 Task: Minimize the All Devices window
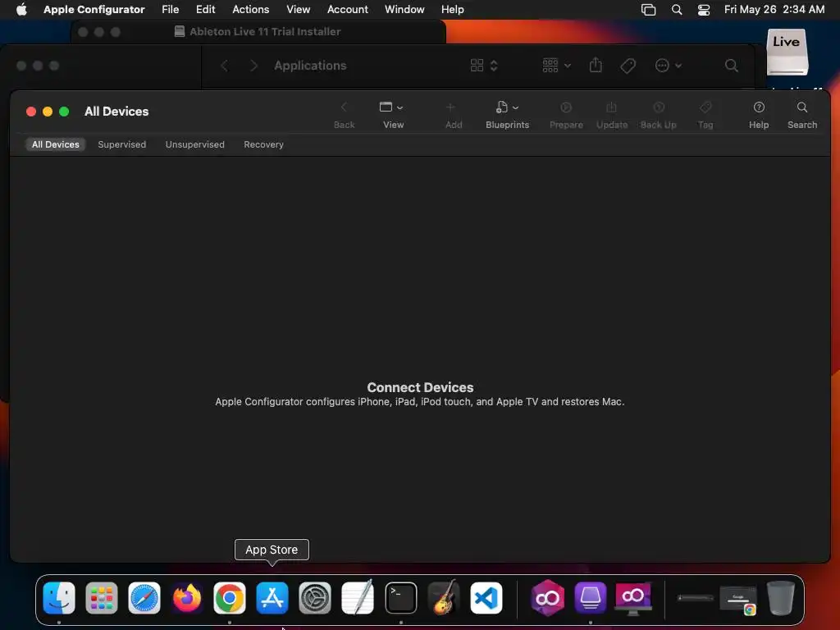48,112
